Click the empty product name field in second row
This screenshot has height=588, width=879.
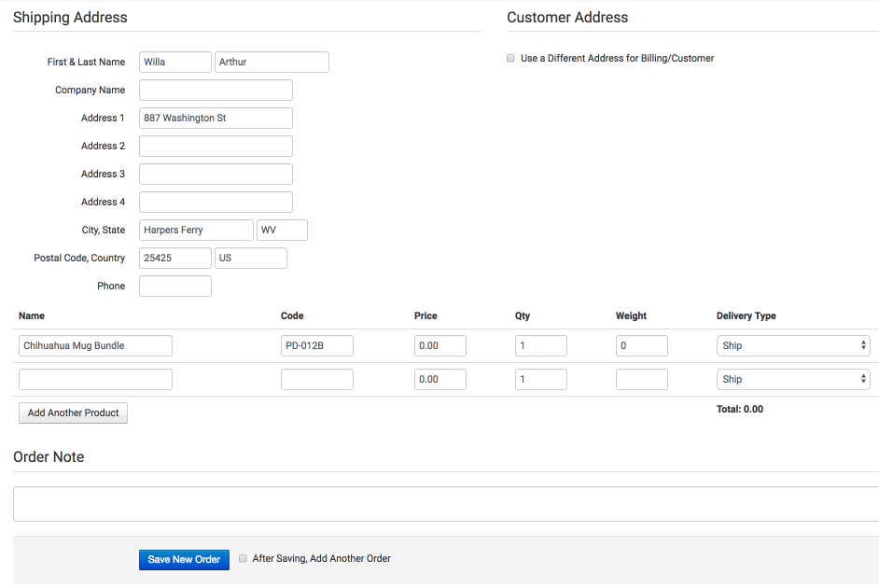[95, 380]
